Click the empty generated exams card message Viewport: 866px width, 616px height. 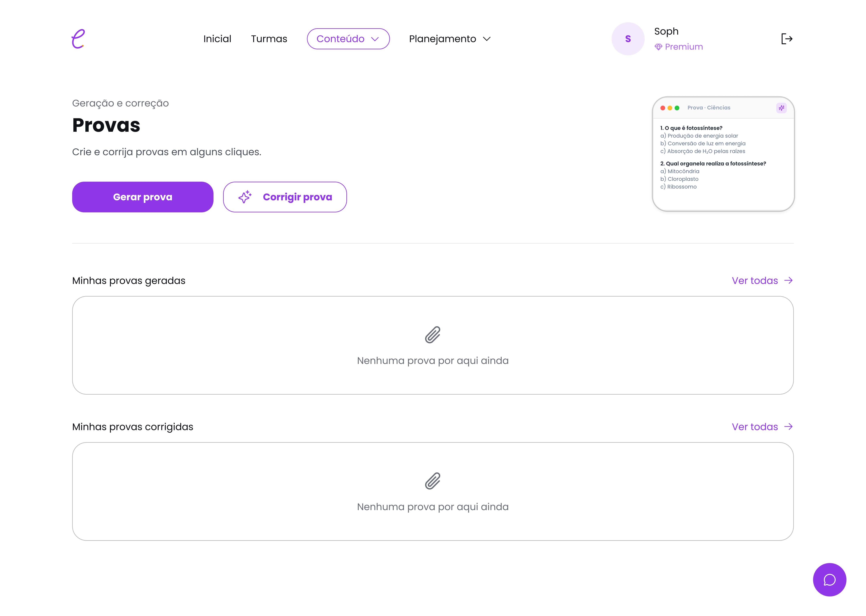point(433,360)
